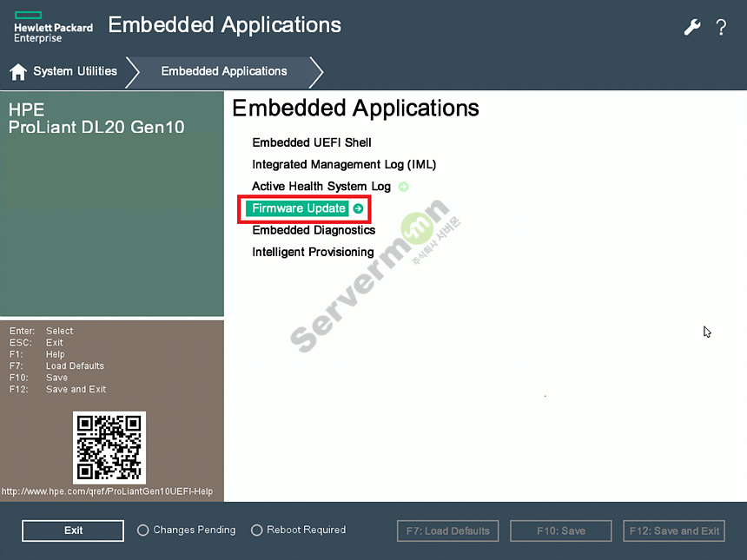Click the 'Enter: Select' hint text

(42, 331)
